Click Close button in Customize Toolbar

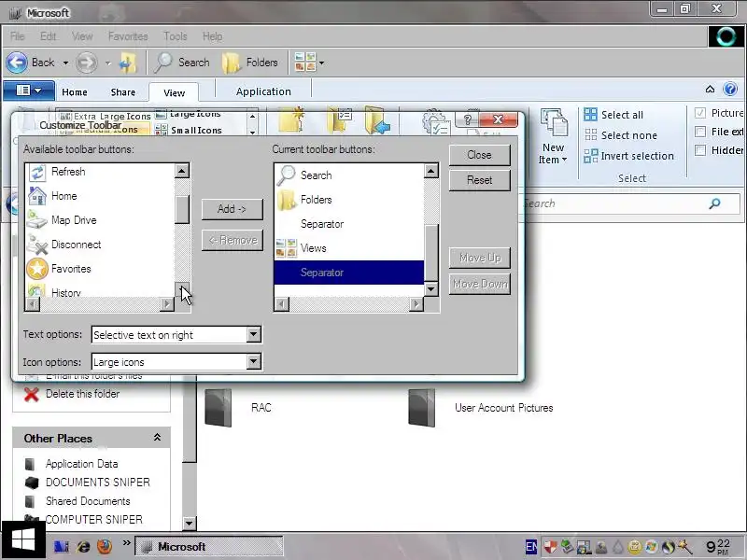coord(479,155)
